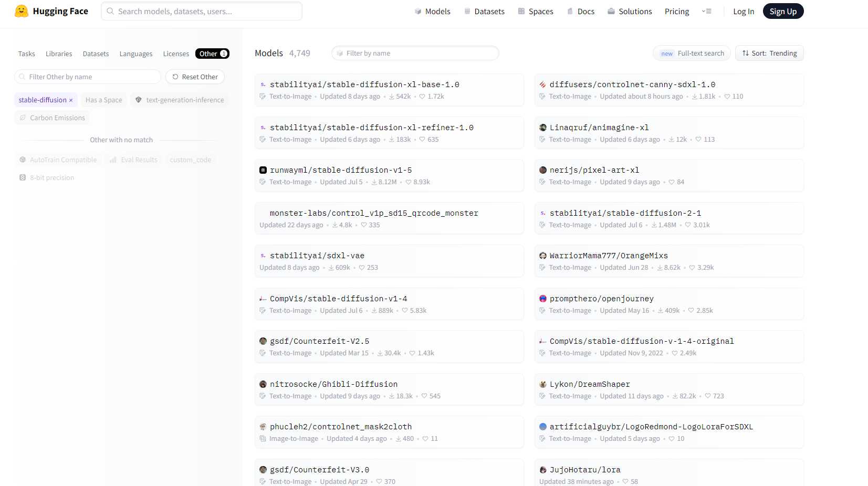This screenshot has height=486, width=868.
Task: Click the gsdf avatar on Counterfeit-V3.0
Action: pos(263,470)
